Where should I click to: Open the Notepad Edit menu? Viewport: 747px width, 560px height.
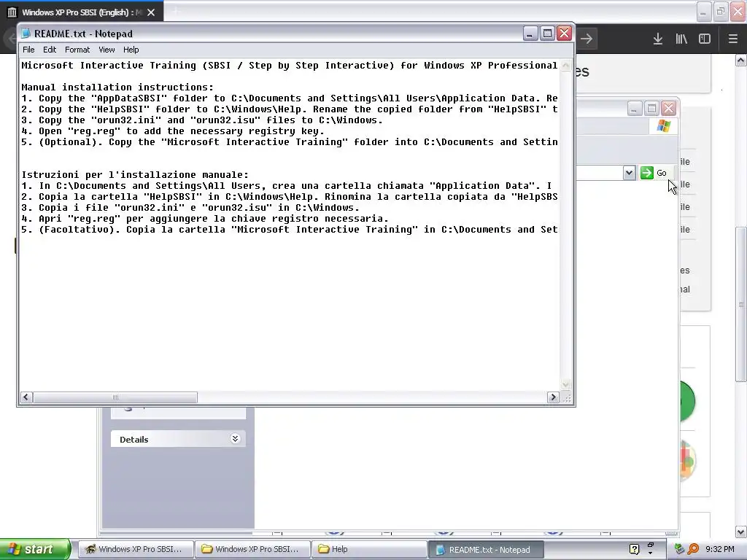[50, 50]
